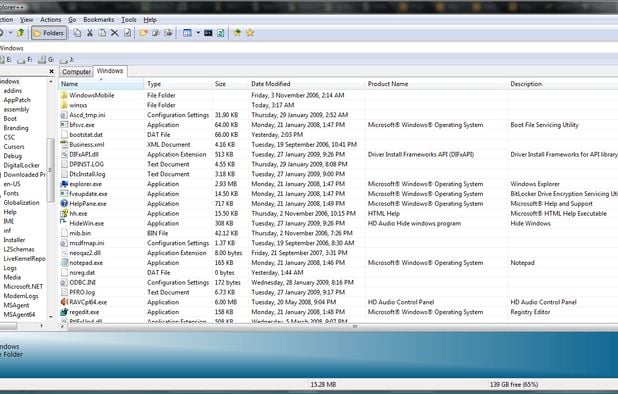Image resolution: width=618 pixels, height=394 pixels.
Task: Open a command prompt from the toolbar
Action: pos(208,33)
